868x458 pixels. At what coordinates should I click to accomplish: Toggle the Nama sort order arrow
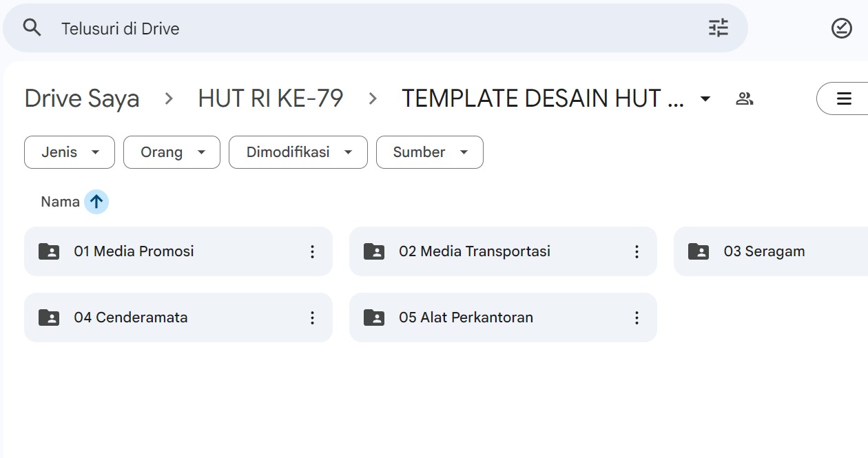coord(95,201)
